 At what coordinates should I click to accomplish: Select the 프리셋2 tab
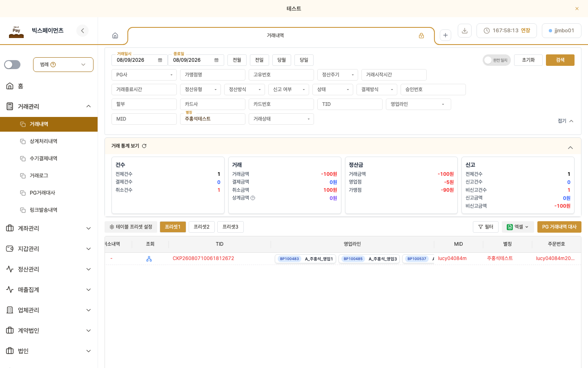(202, 227)
